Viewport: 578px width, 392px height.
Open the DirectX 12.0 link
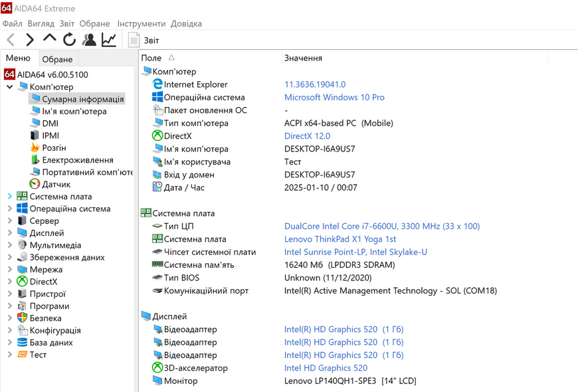point(307,136)
